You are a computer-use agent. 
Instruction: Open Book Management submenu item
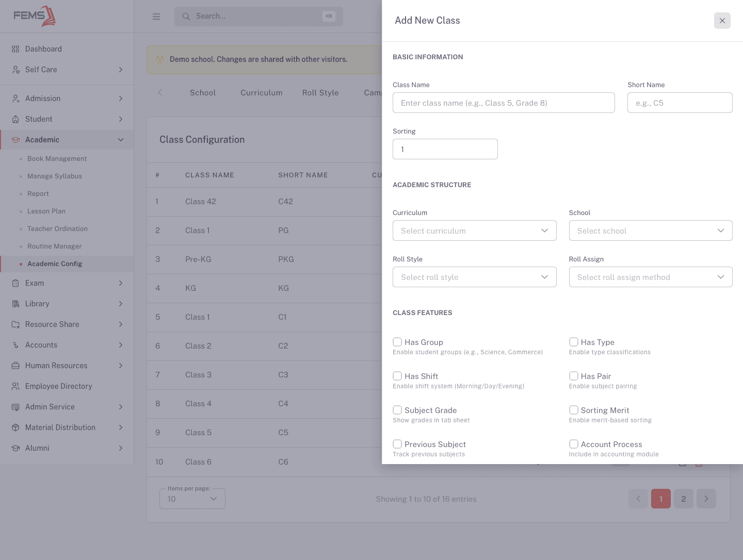pos(57,159)
